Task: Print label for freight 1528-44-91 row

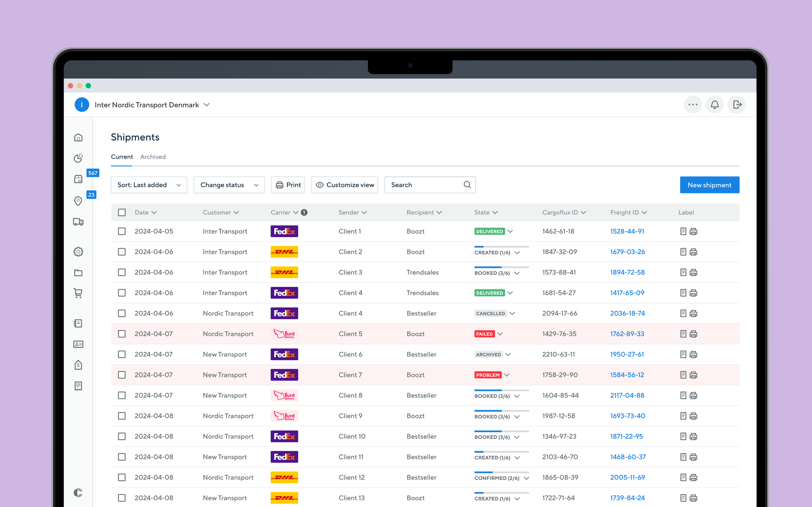Action: (693, 231)
